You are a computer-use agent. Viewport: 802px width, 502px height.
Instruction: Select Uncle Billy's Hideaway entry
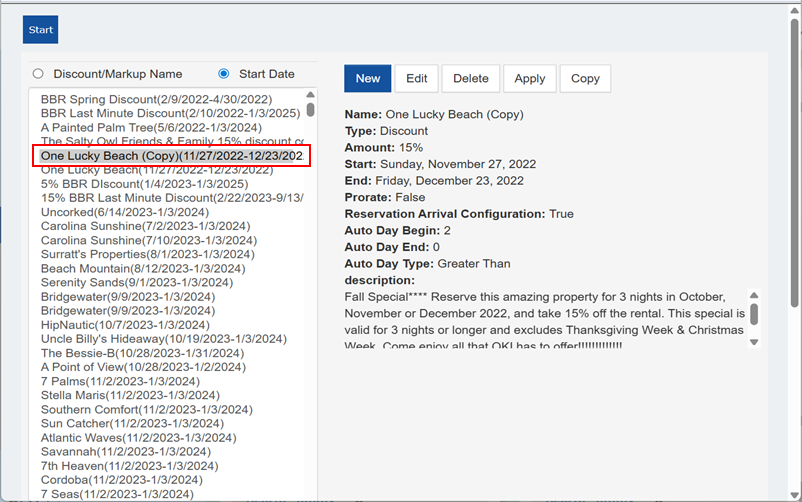click(156, 339)
